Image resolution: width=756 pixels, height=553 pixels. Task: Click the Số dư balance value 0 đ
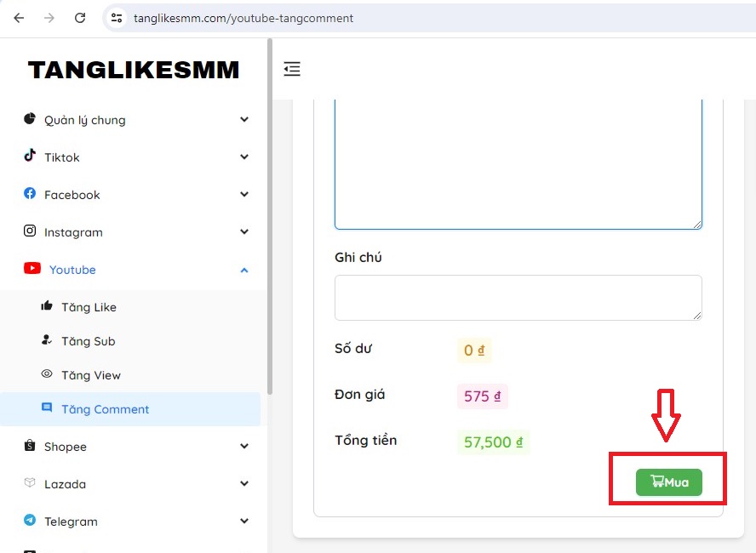click(474, 351)
